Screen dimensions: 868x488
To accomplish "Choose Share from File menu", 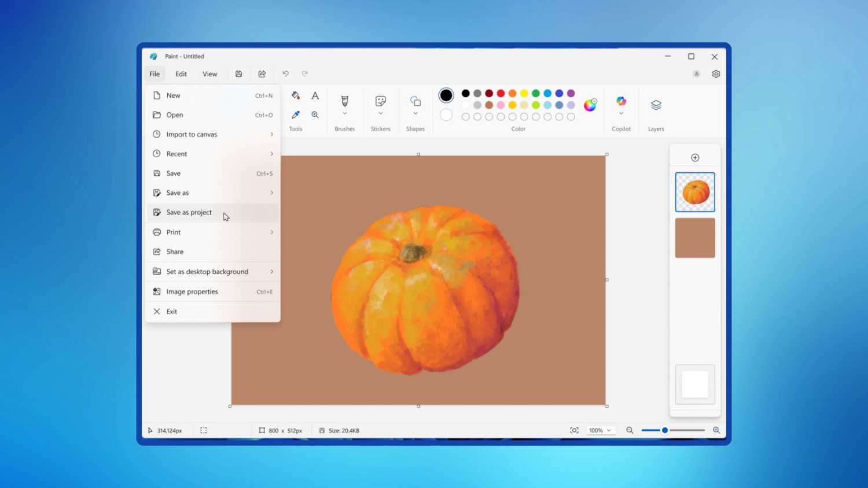I will point(213,252).
